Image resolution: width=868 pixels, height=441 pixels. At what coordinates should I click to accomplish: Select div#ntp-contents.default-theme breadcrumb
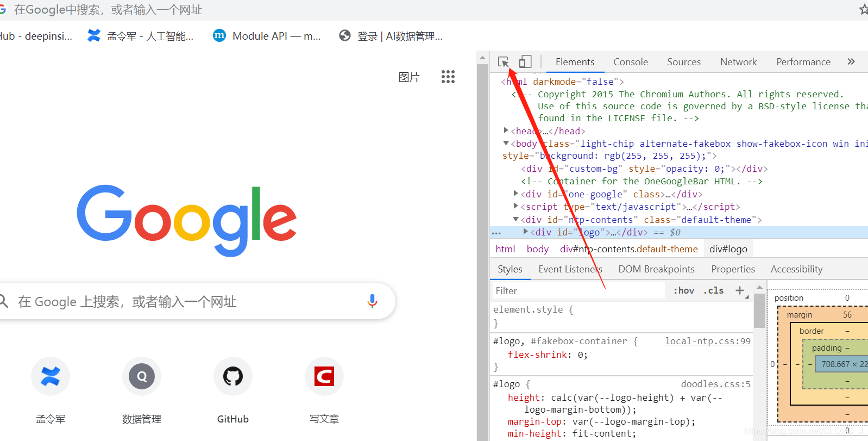tap(628, 249)
